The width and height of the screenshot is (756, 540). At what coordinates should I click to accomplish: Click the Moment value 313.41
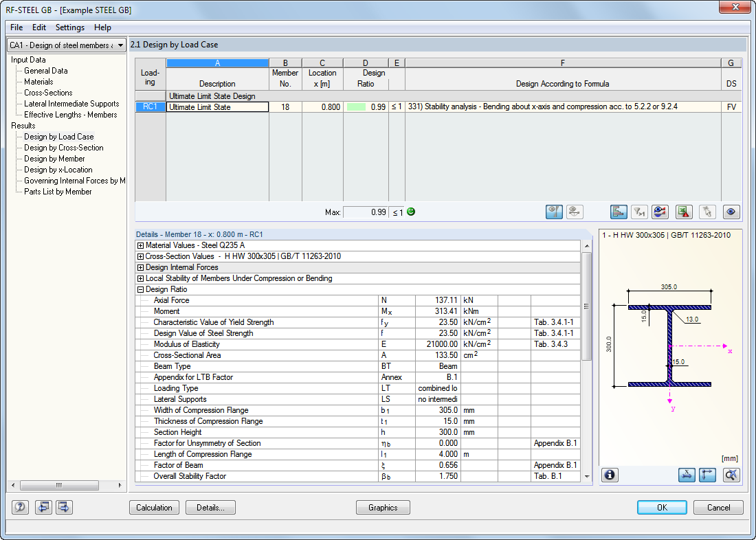coord(438,311)
